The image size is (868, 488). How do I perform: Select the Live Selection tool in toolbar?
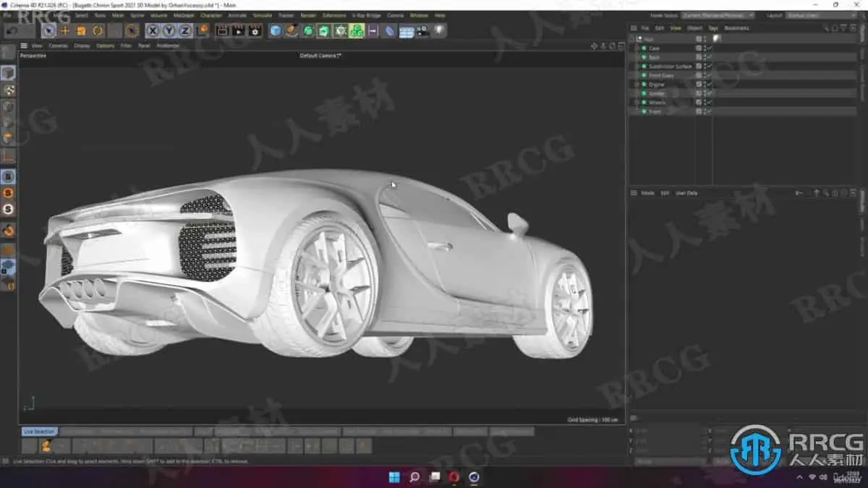point(48,30)
